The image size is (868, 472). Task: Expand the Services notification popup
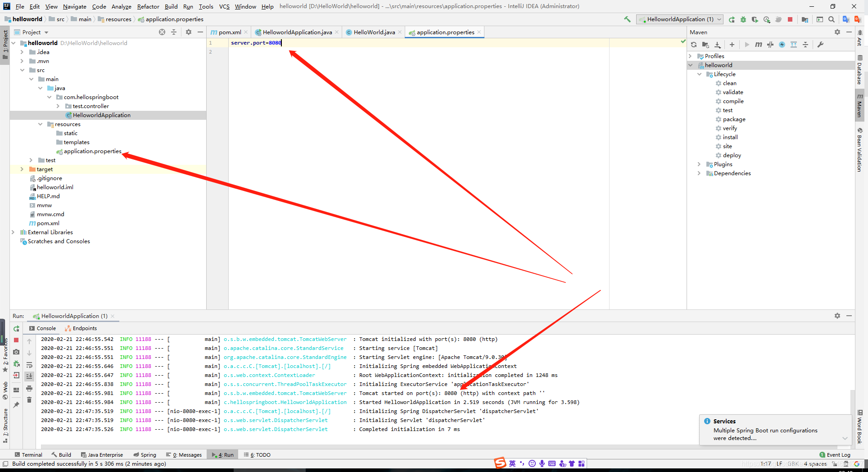pyautogui.click(x=845, y=438)
